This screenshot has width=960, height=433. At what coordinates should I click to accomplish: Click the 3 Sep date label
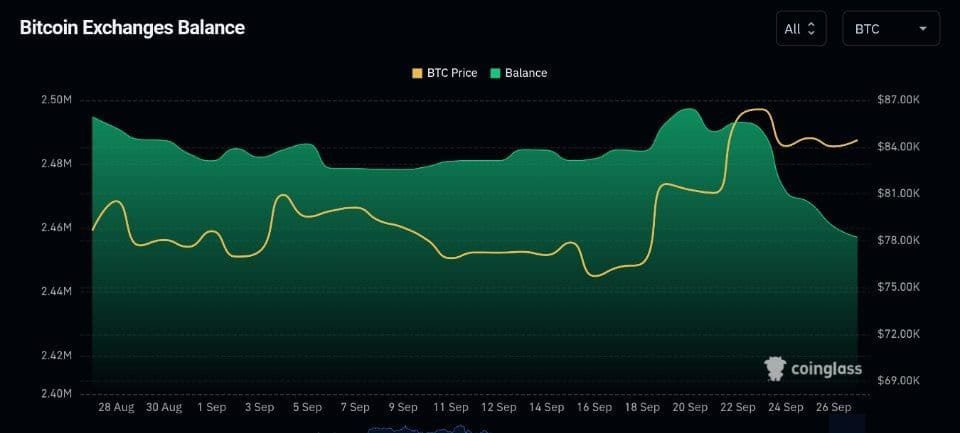(x=259, y=407)
